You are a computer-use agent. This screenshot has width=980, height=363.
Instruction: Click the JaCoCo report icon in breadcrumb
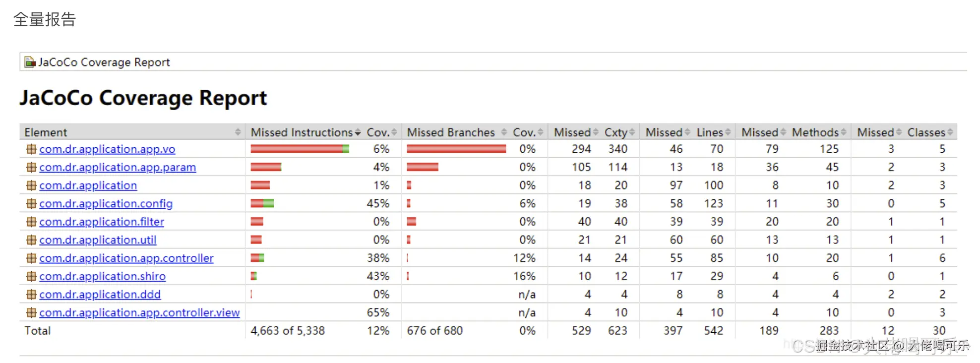pos(30,62)
